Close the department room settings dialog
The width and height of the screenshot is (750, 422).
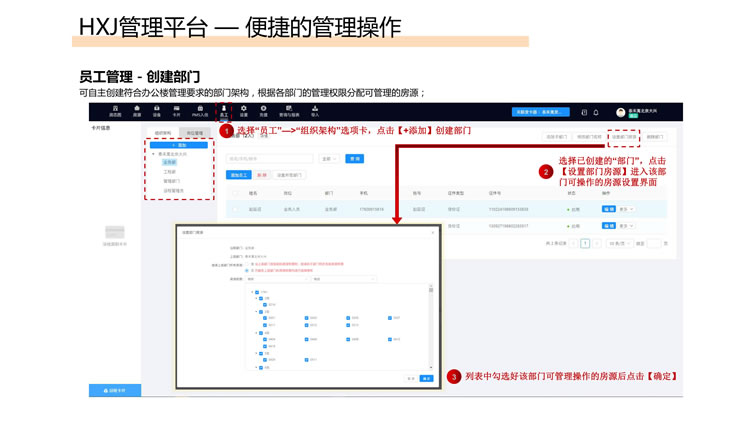(433, 233)
